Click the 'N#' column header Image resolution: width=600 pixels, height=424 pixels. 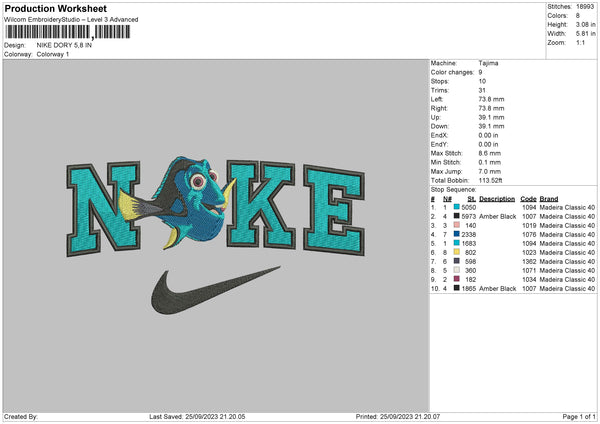[447, 199]
